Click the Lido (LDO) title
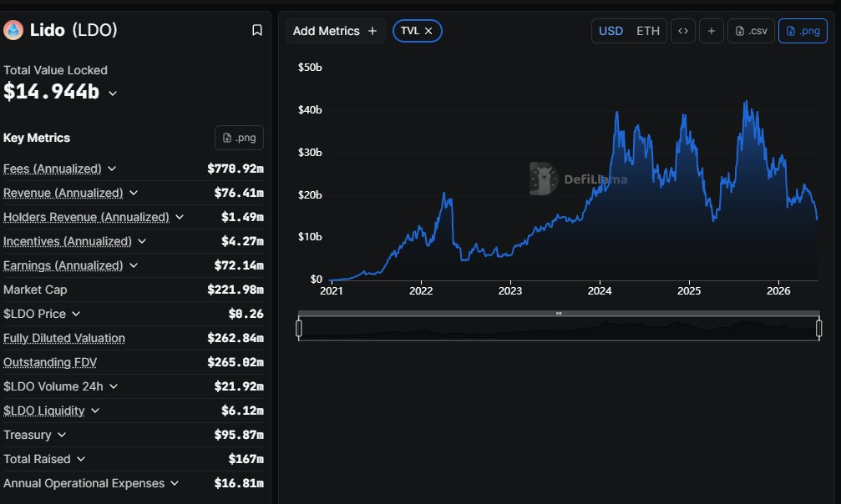Image resolution: width=841 pixels, height=504 pixels. click(x=73, y=30)
